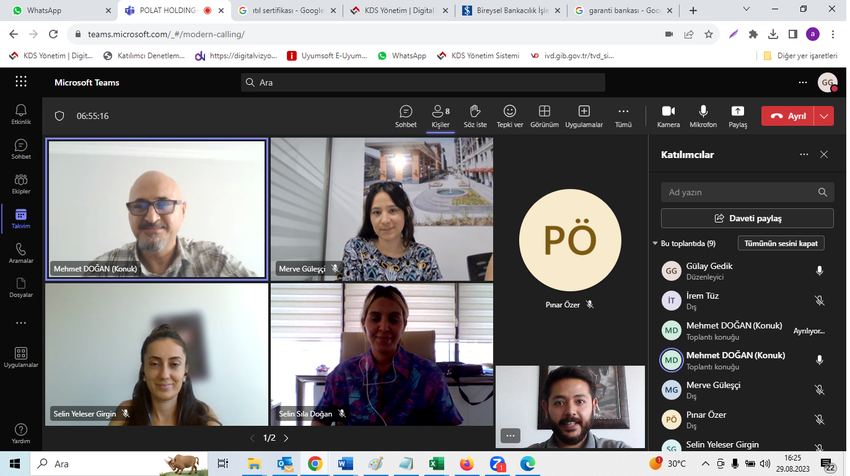Collapse the Bu toplantıda (9) section
Viewport: 850px width, 476px height.
click(x=654, y=243)
